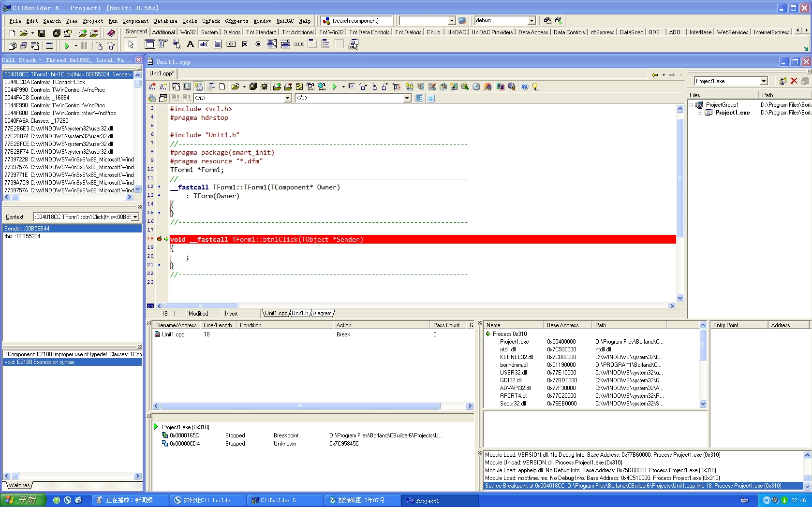Switch to the Diagram editor tab
Image resolution: width=812 pixels, height=507 pixels.
322,313
